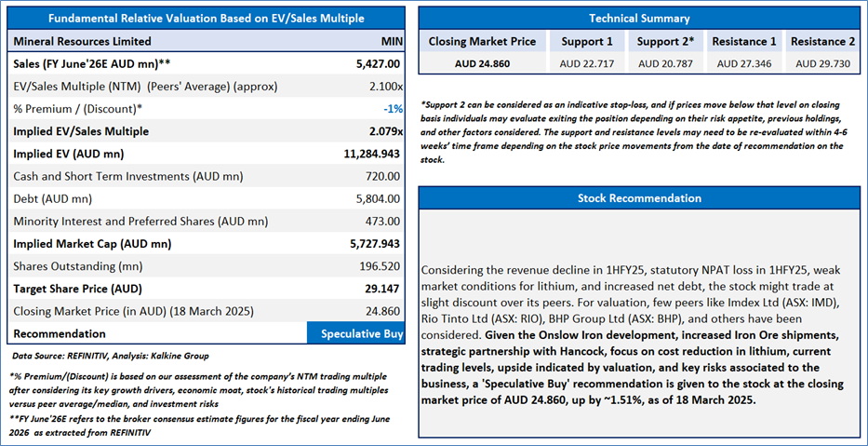Click the 5,804.00 debt value
This screenshot has width=868, height=446.
click(x=380, y=199)
